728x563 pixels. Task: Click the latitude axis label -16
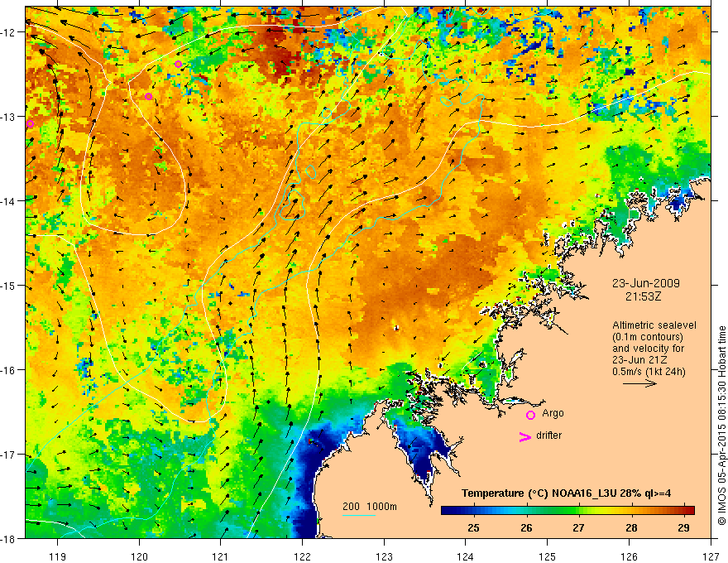pos(9,370)
